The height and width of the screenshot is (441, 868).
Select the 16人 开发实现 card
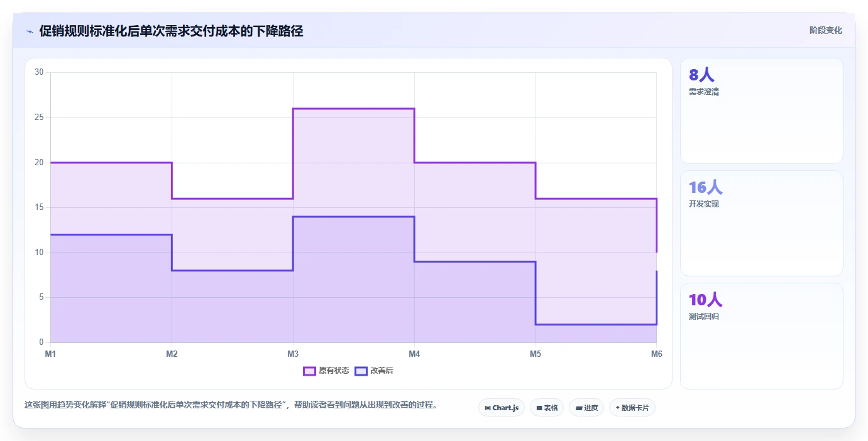761,223
